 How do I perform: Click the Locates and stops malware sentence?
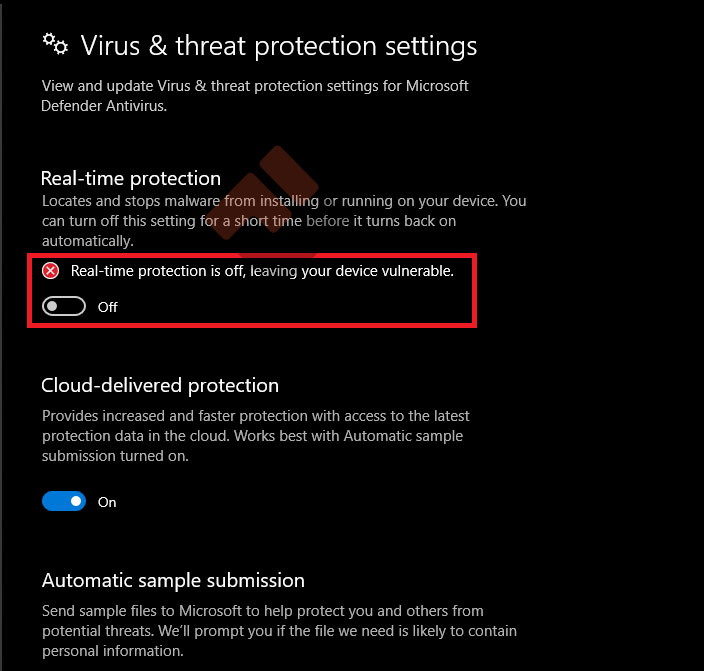(200, 201)
